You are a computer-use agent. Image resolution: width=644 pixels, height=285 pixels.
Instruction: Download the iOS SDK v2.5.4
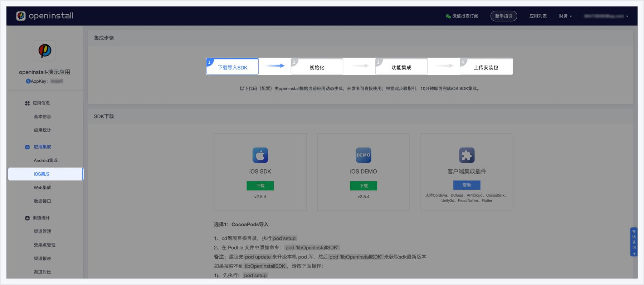point(260,185)
